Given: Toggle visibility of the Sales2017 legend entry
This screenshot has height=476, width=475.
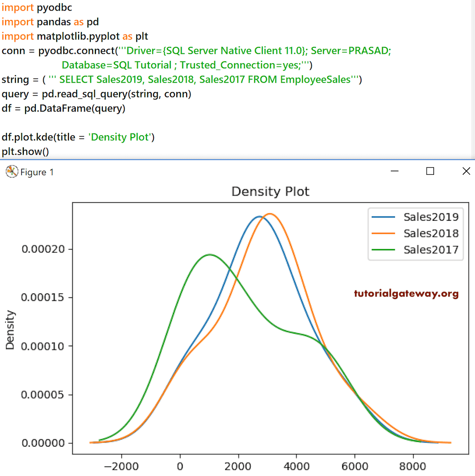Looking at the screenshot, I should (430, 250).
